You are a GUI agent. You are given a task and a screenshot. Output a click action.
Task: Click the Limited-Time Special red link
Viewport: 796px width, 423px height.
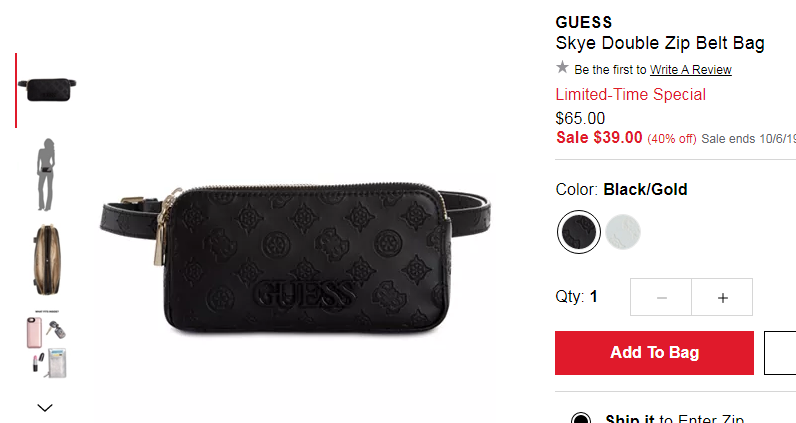point(631,94)
